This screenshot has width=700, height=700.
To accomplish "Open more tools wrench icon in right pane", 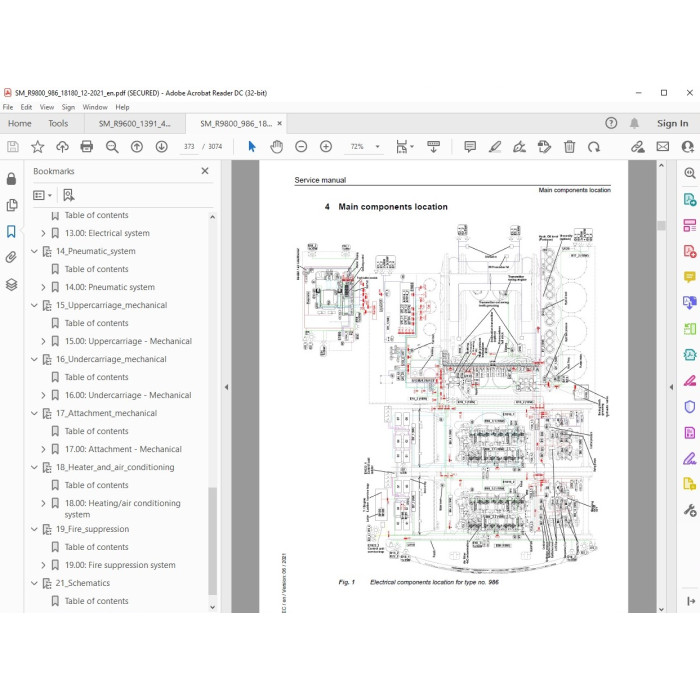I will pyautogui.click(x=690, y=510).
